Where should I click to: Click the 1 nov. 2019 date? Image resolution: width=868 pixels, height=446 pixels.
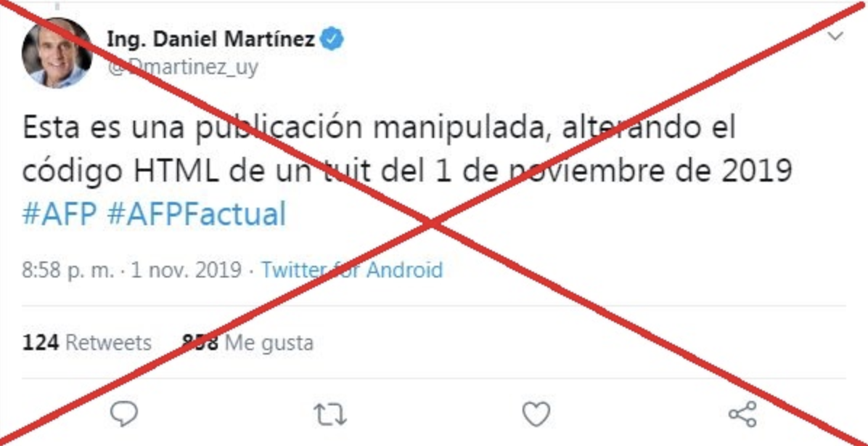187,270
